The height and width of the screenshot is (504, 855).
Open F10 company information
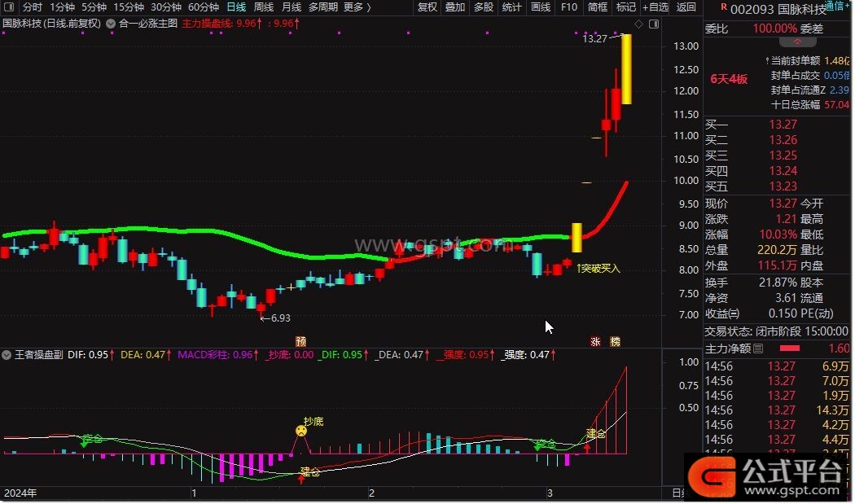(568, 7)
